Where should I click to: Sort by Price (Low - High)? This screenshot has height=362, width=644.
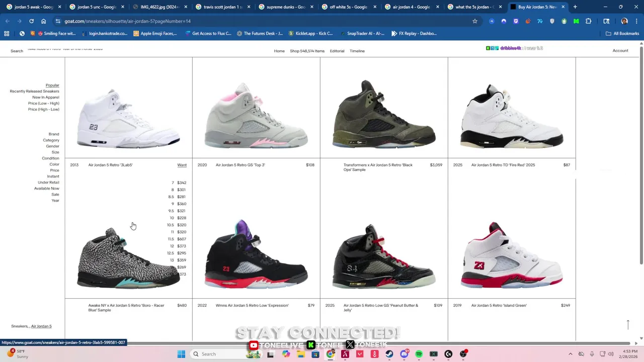44,104
